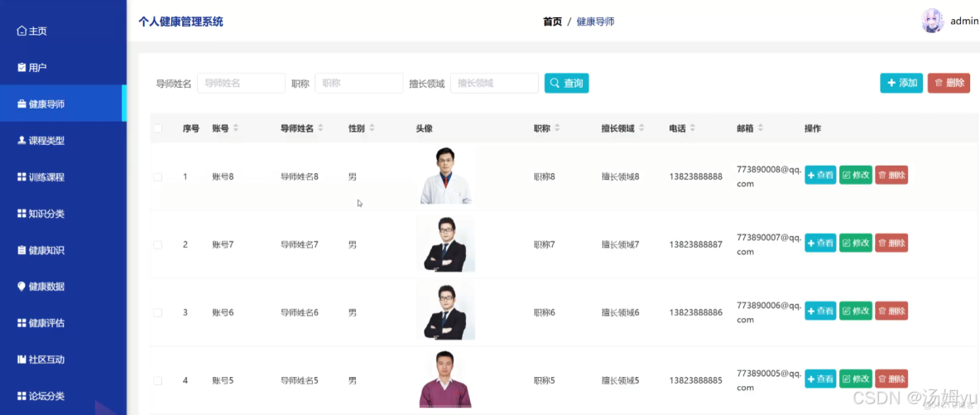Viewport: 980px width, 415px height.
Task: Check the checkbox for row 账号6
Action: [x=157, y=312]
